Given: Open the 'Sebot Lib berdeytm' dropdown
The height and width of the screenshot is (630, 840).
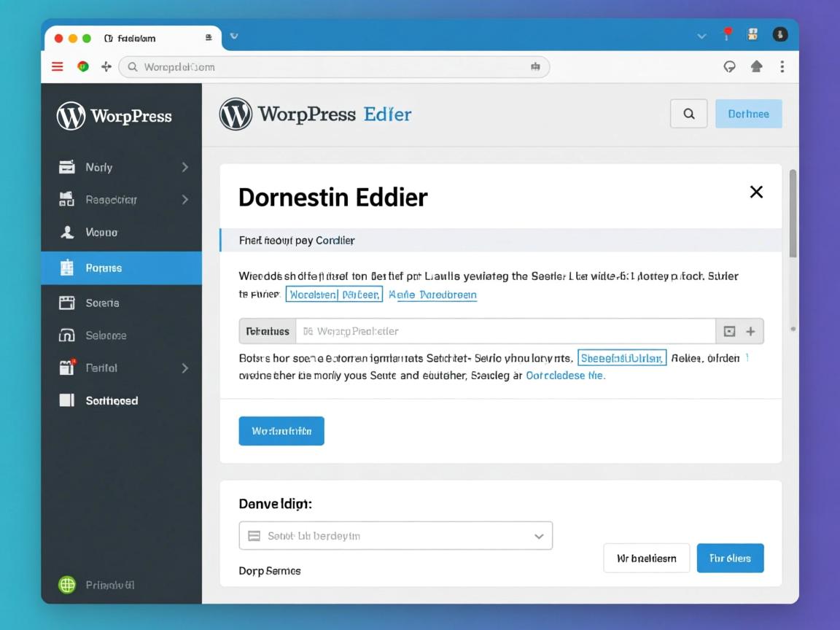Looking at the screenshot, I should coord(395,536).
